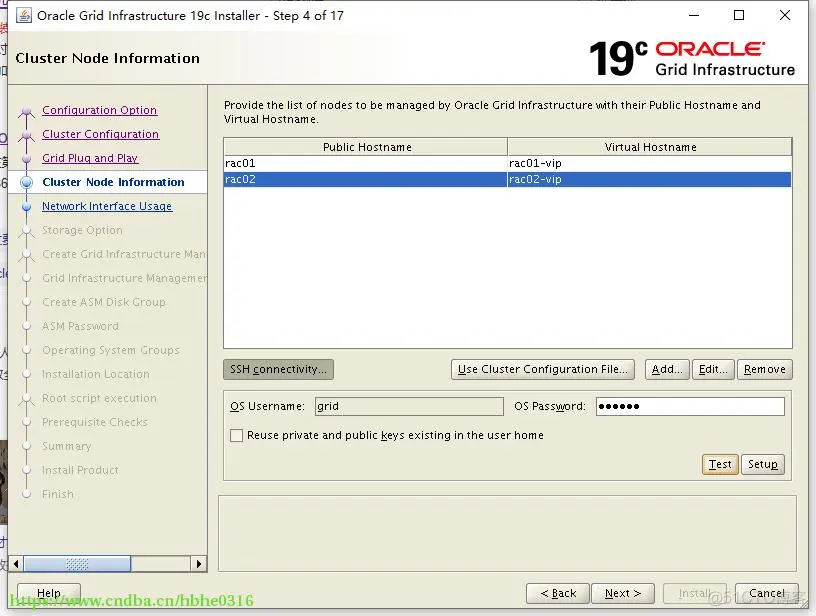816x616 pixels.
Task: Select the Cluster Node Information step
Action: (113, 182)
